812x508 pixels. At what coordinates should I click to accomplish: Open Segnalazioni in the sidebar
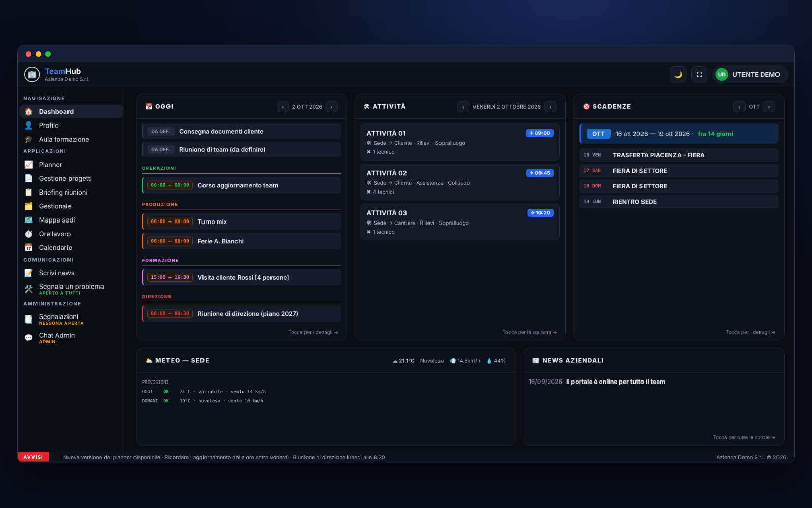coord(71,319)
